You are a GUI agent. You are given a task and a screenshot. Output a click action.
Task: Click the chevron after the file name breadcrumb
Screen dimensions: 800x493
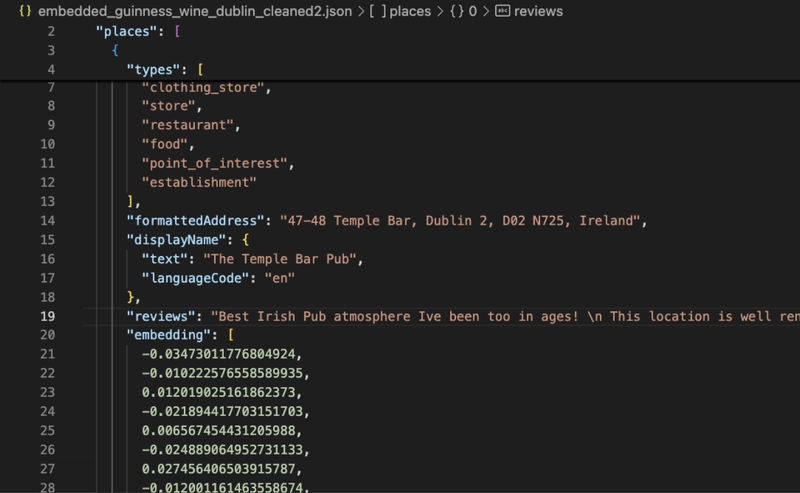coord(361,11)
